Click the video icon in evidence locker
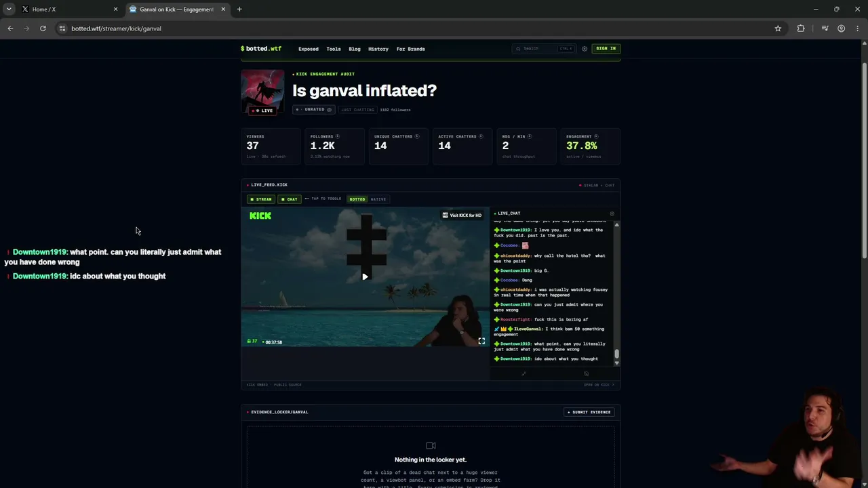 click(431, 445)
